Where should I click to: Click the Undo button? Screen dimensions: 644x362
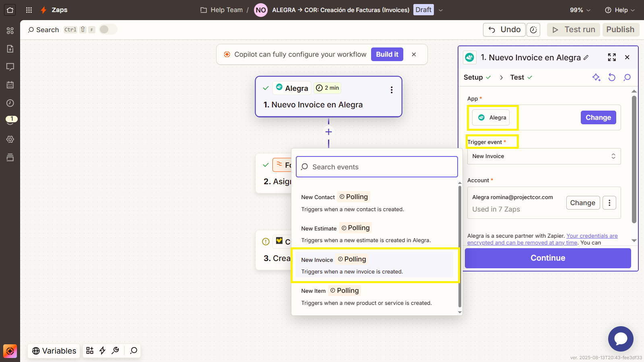[x=504, y=30]
